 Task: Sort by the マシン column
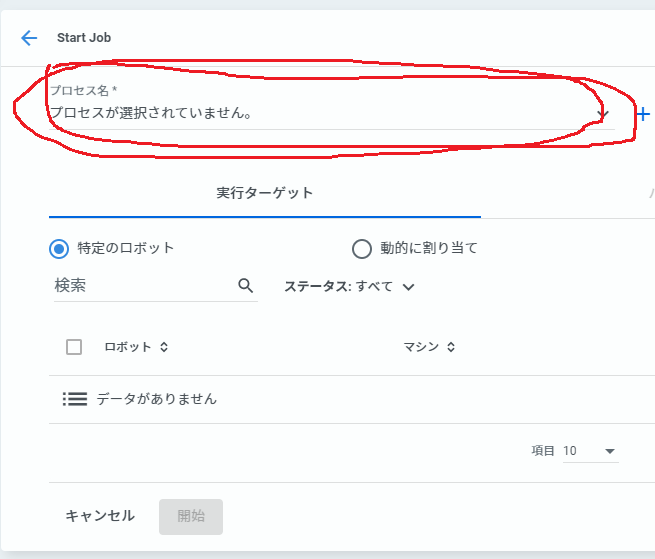coord(429,347)
